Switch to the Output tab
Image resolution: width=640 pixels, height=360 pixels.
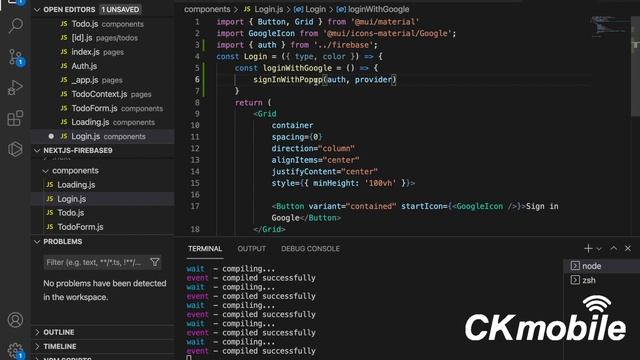pyautogui.click(x=251, y=249)
